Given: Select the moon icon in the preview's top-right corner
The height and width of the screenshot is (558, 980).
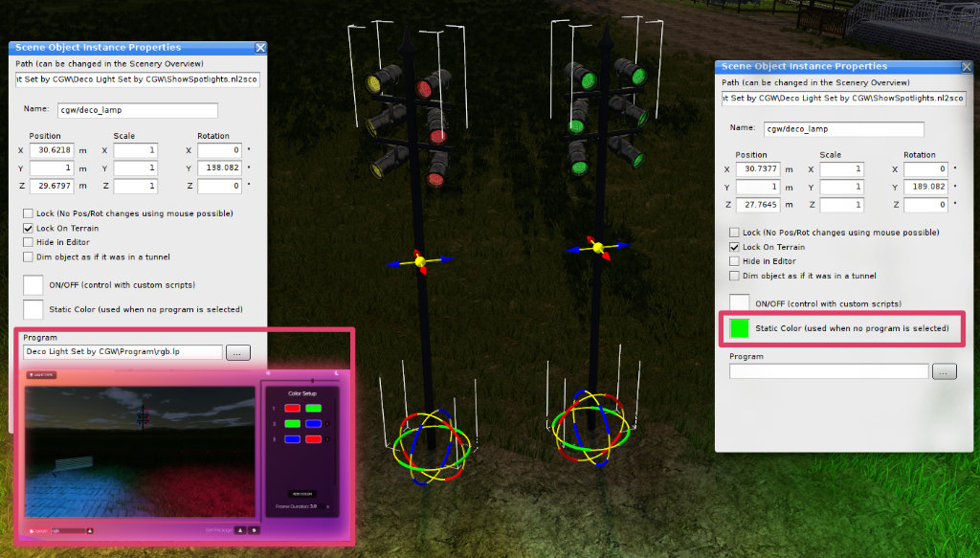Looking at the screenshot, I should tap(336, 372).
